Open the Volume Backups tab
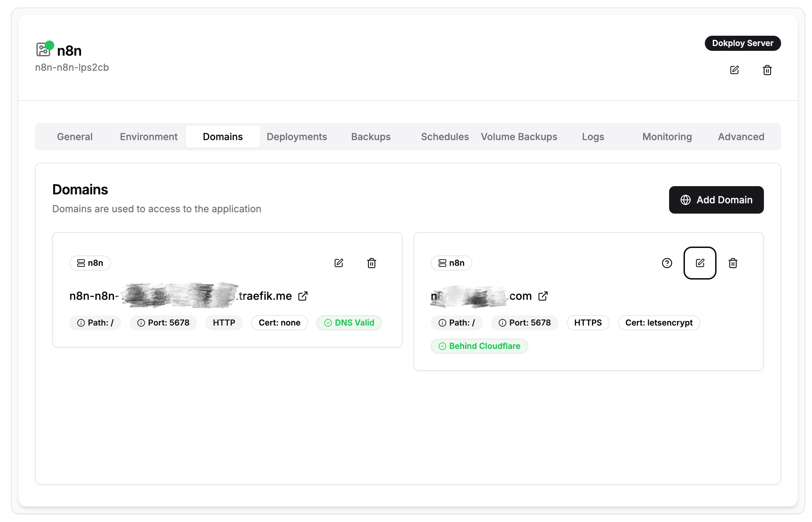 pos(519,137)
